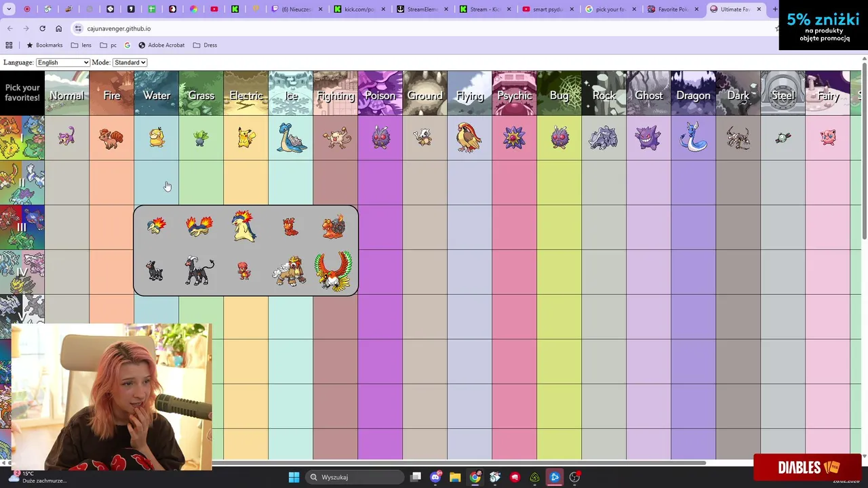868x488 pixels.
Task: Click Venonat in the Poison column
Action: click(x=380, y=138)
